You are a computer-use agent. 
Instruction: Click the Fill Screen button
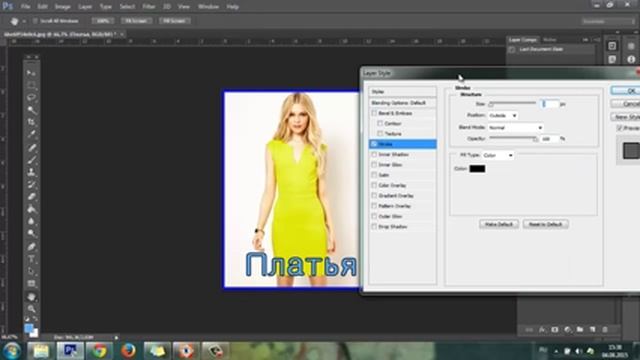[x=174, y=21]
